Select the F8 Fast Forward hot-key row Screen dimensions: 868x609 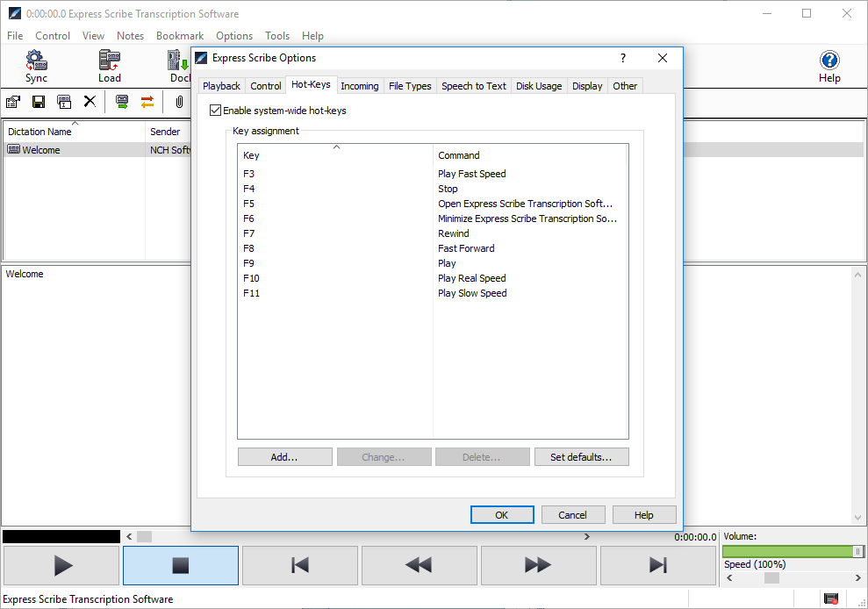[369, 247]
